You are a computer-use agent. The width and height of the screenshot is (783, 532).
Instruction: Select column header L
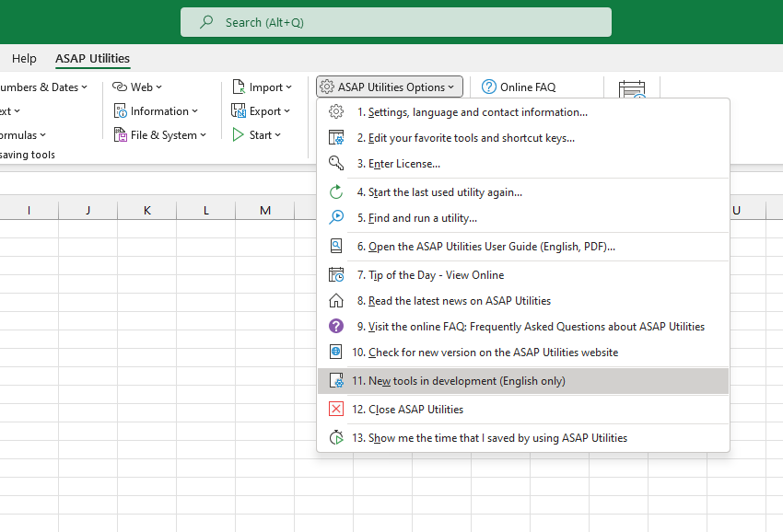205,210
